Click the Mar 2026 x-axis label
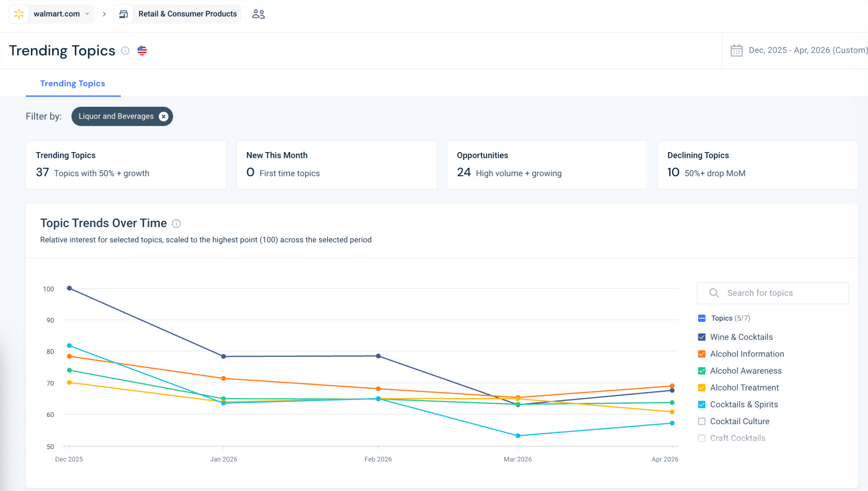Image resolution: width=868 pixels, height=491 pixels. (x=517, y=459)
